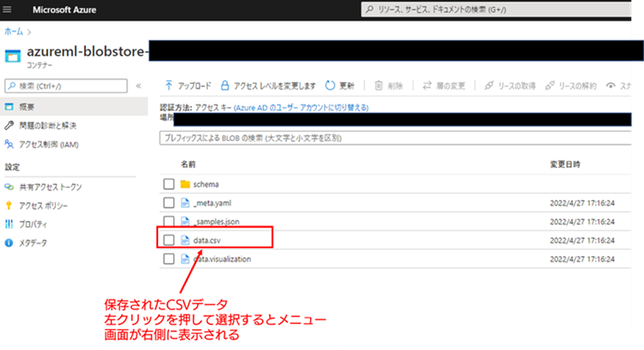Select the data.visualization file name
The width and height of the screenshot is (644, 350).
(x=222, y=259)
